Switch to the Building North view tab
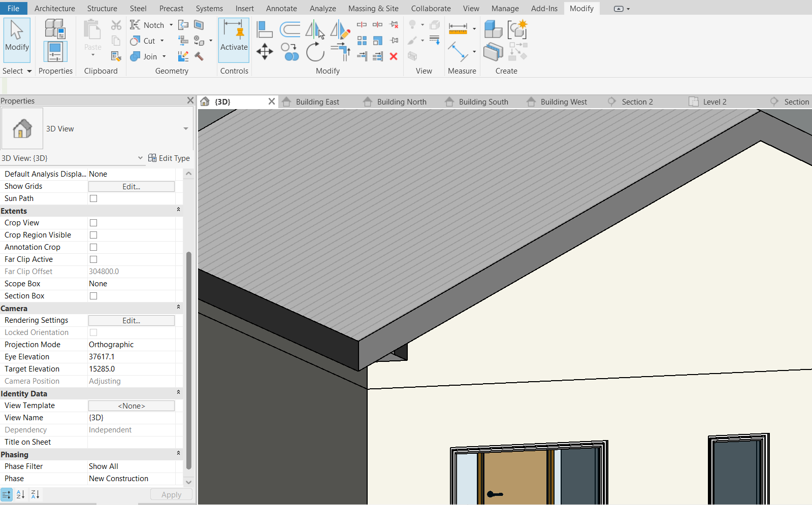The width and height of the screenshot is (812, 505). pos(401,102)
